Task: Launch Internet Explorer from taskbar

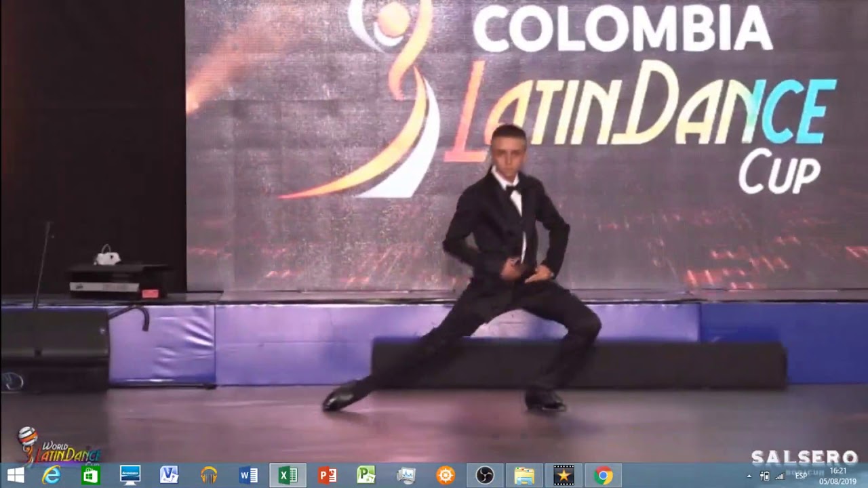Action: 52,475
